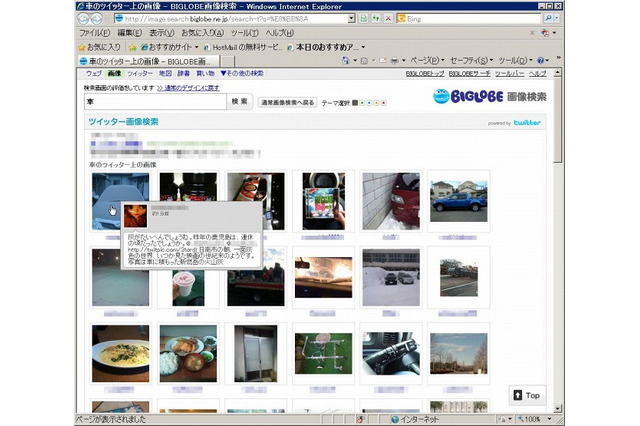Click the blue Help question-mark icon
Screen dimensions: 640x426
(x=540, y=60)
